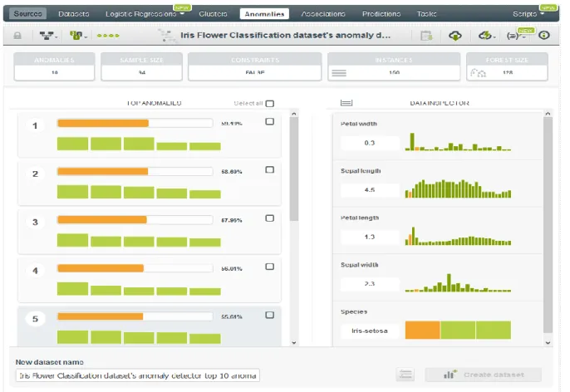The image size is (570, 392).
Task: Tick the Select all checkbox
Action: pos(270,104)
